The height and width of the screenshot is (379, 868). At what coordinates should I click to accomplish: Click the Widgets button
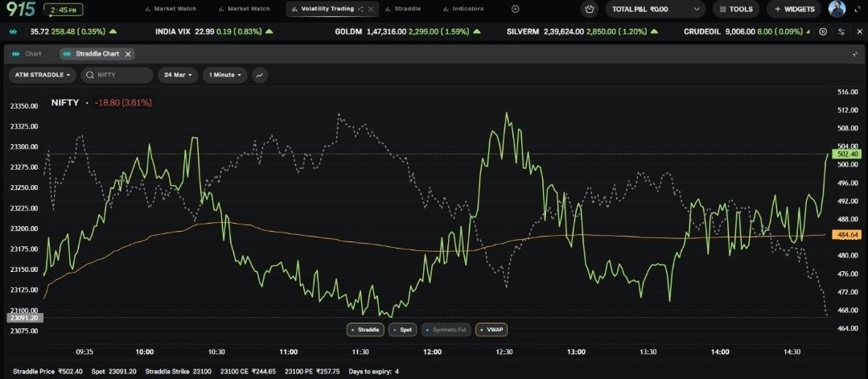[794, 9]
